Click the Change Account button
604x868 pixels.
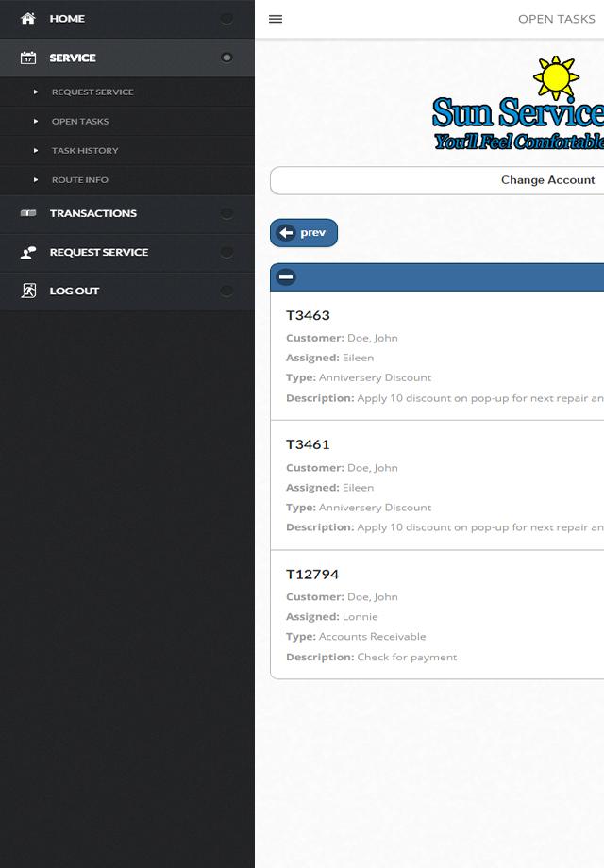coord(437,180)
